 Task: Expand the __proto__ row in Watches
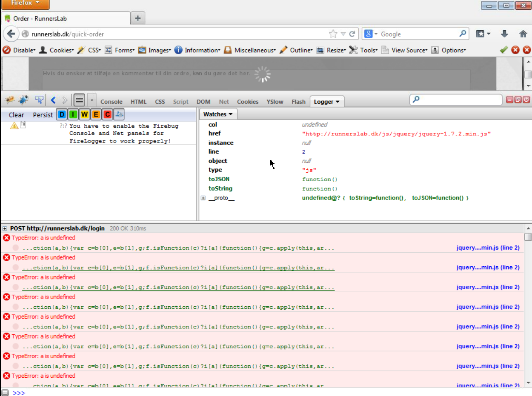tap(203, 198)
